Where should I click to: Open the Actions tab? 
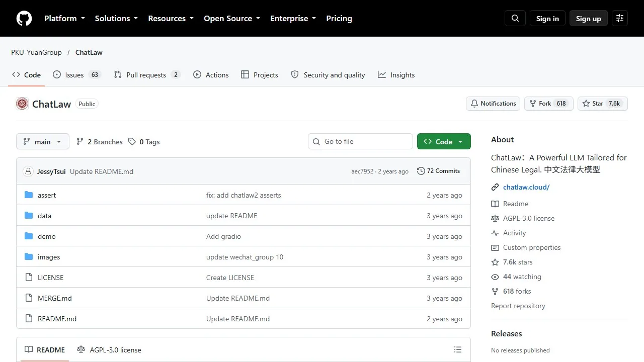(x=211, y=75)
